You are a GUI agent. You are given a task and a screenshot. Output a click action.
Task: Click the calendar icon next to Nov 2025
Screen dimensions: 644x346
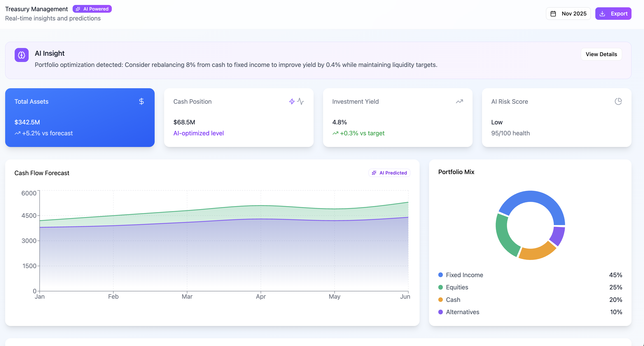coord(554,14)
